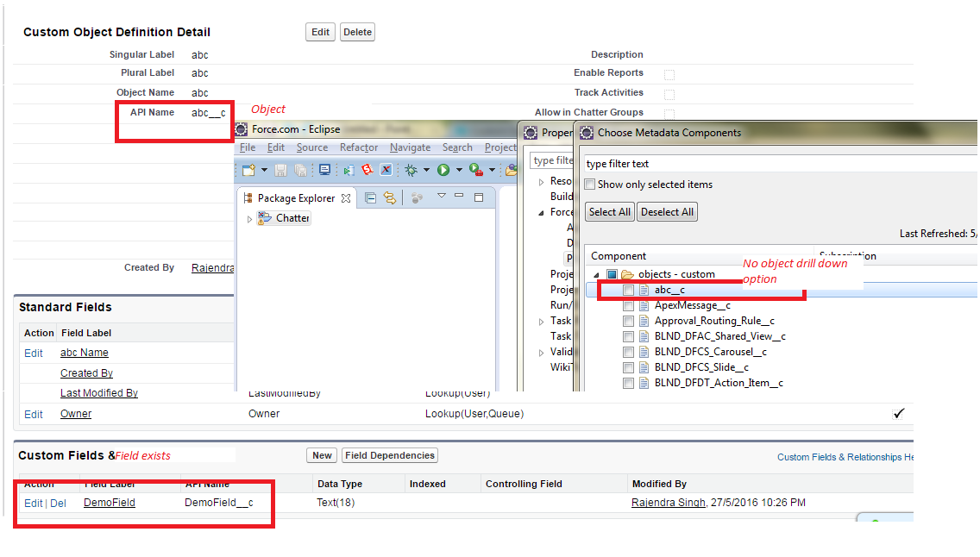Click the Save floppy disk icon
Screen dimensions: 980x557
pyautogui.click(x=280, y=170)
